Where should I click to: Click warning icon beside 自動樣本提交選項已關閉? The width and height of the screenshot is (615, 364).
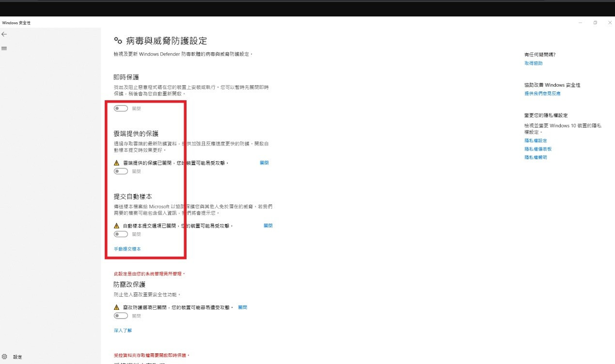point(116,226)
